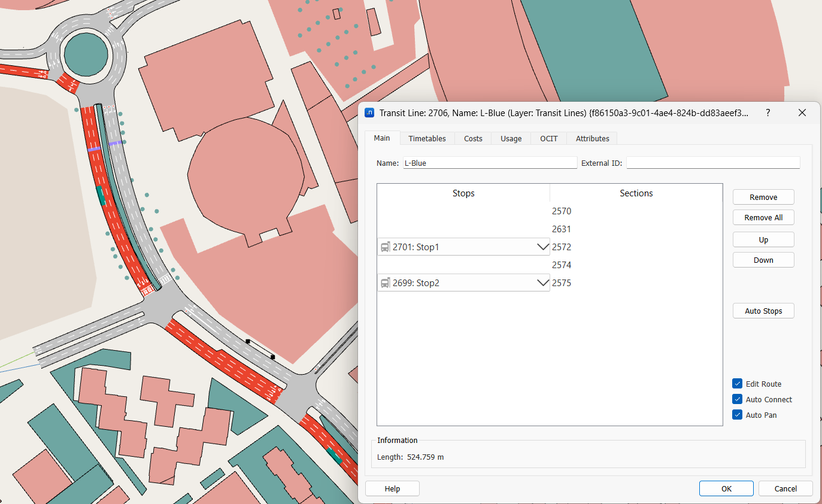Switch to the Timetables tab

427,138
